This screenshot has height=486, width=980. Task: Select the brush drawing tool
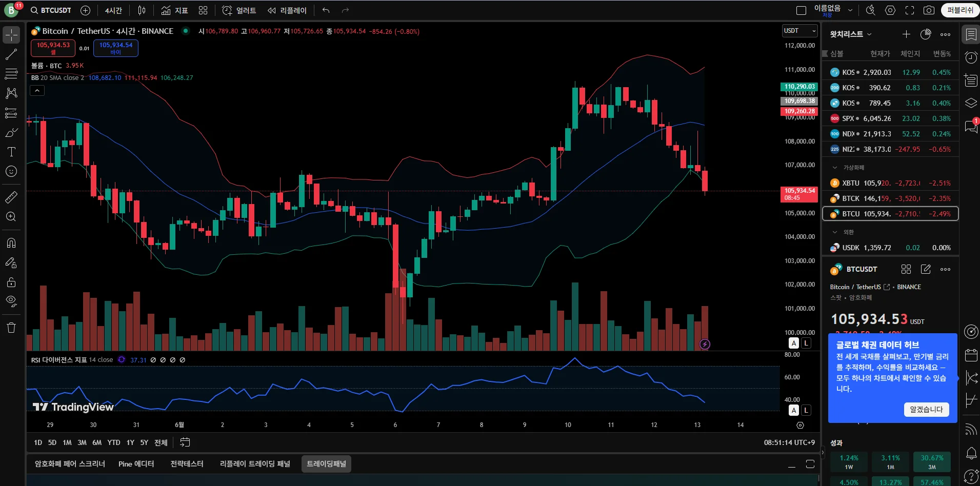[x=11, y=133]
